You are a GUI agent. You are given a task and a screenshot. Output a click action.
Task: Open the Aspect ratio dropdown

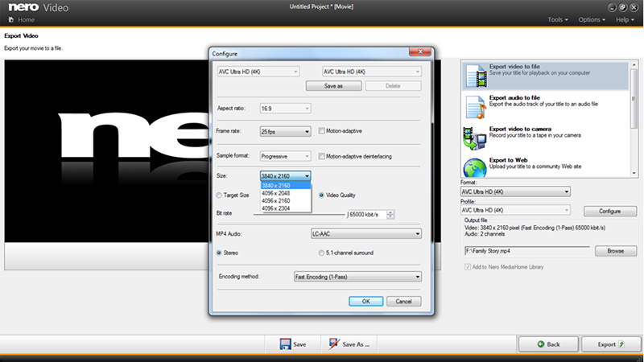coord(285,109)
